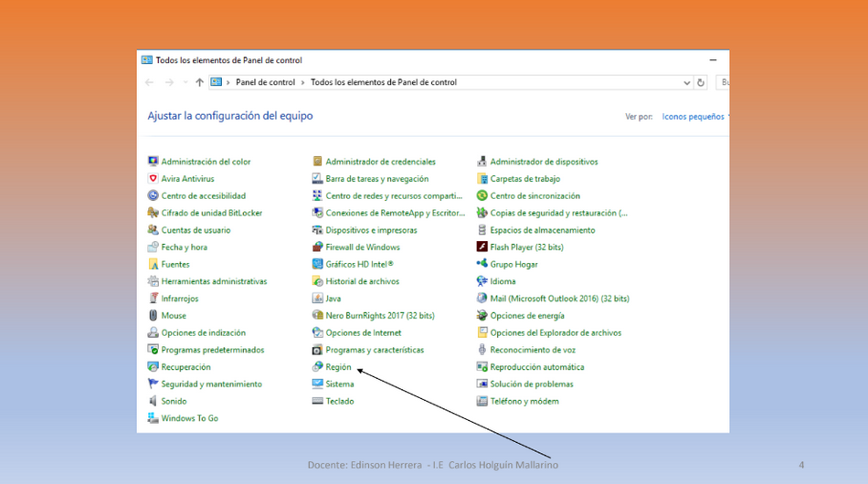Open the Región globe icon
This screenshot has height=484, width=868.
[317, 367]
